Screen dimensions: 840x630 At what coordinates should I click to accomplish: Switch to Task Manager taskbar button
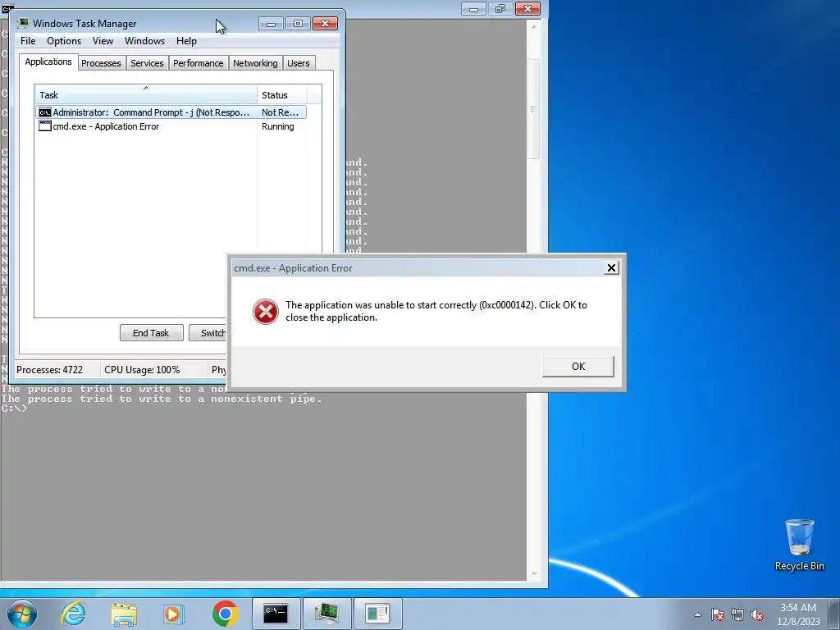[326, 614]
